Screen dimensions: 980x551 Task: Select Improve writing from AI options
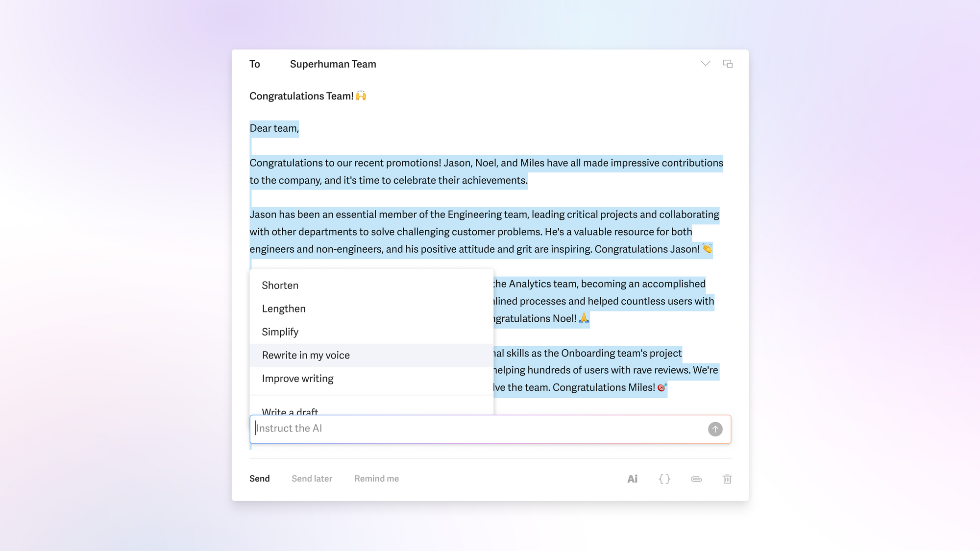click(x=297, y=378)
